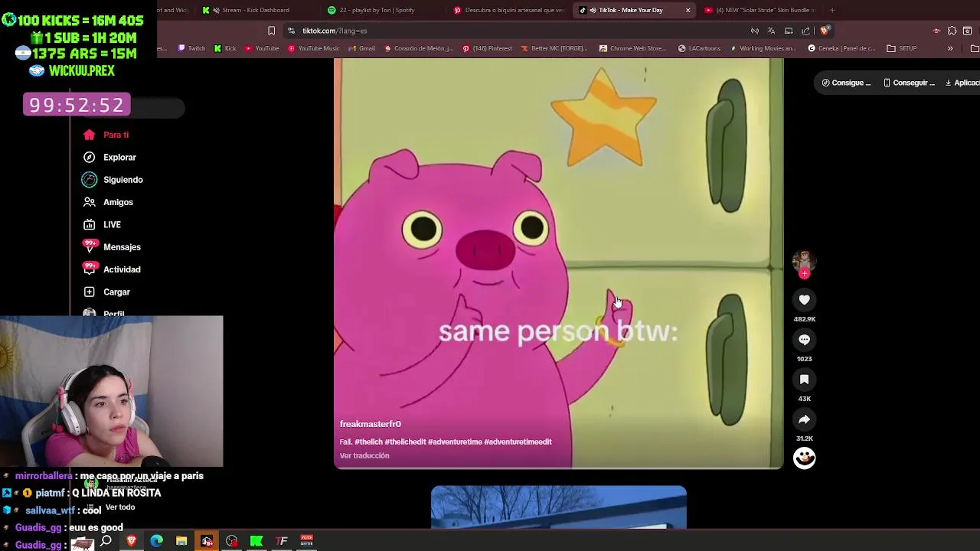Close the TikTok browser tab
980x551 pixels.
pos(688,10)
